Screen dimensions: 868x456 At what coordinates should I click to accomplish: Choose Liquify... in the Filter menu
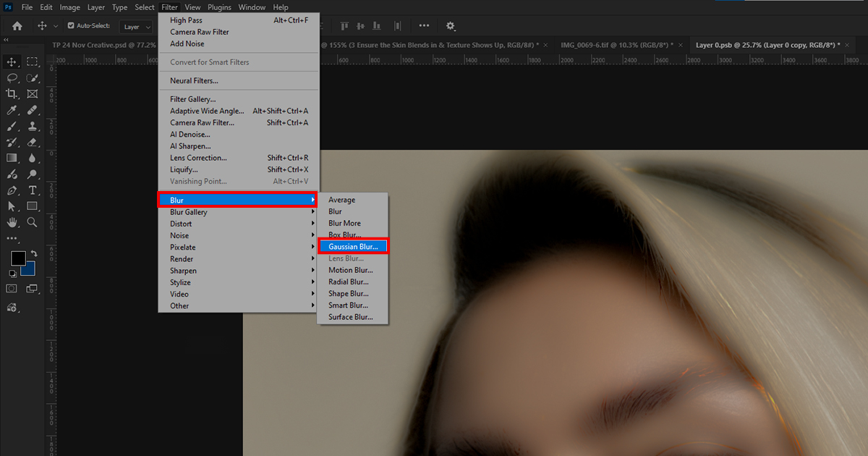[x=239, y=169]
